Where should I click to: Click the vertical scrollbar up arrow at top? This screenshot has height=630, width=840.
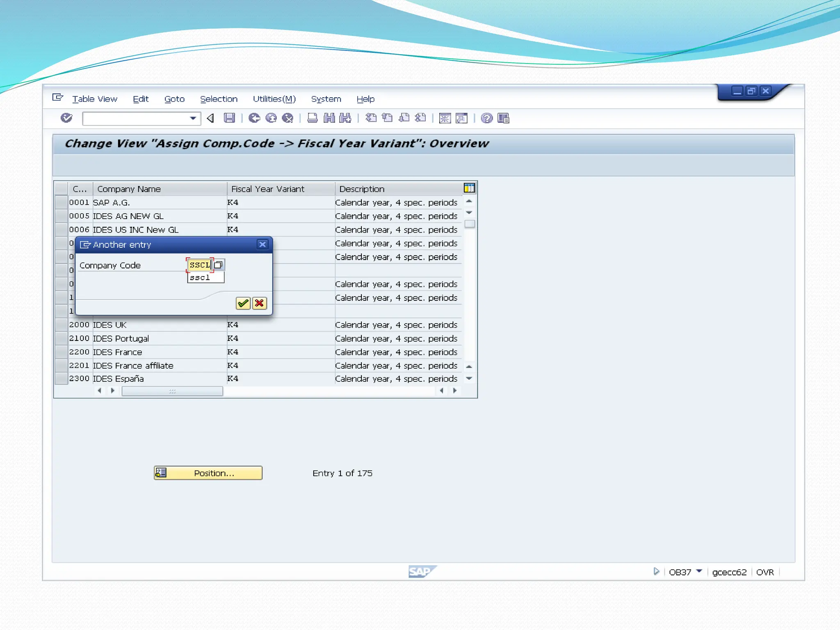469,201
